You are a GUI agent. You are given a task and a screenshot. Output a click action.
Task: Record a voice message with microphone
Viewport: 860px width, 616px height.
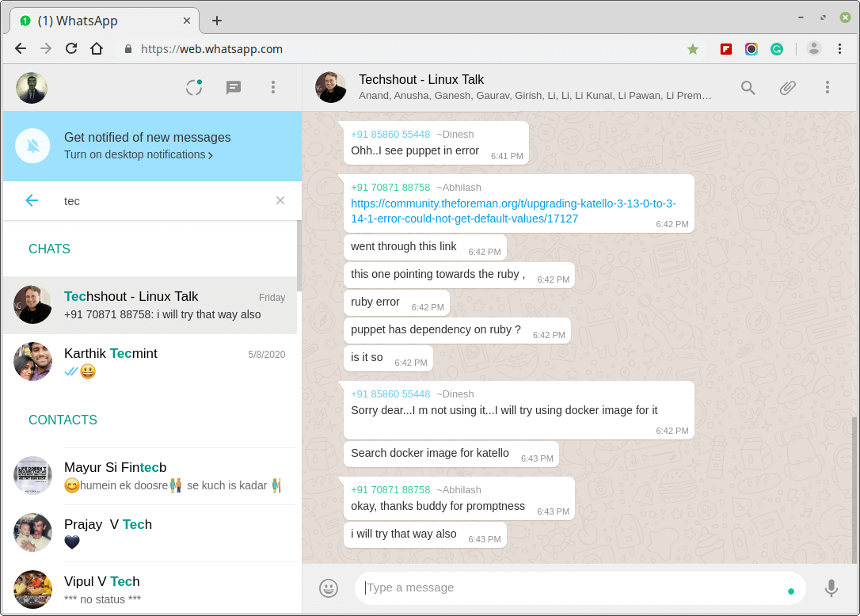(x=831, y=588)
